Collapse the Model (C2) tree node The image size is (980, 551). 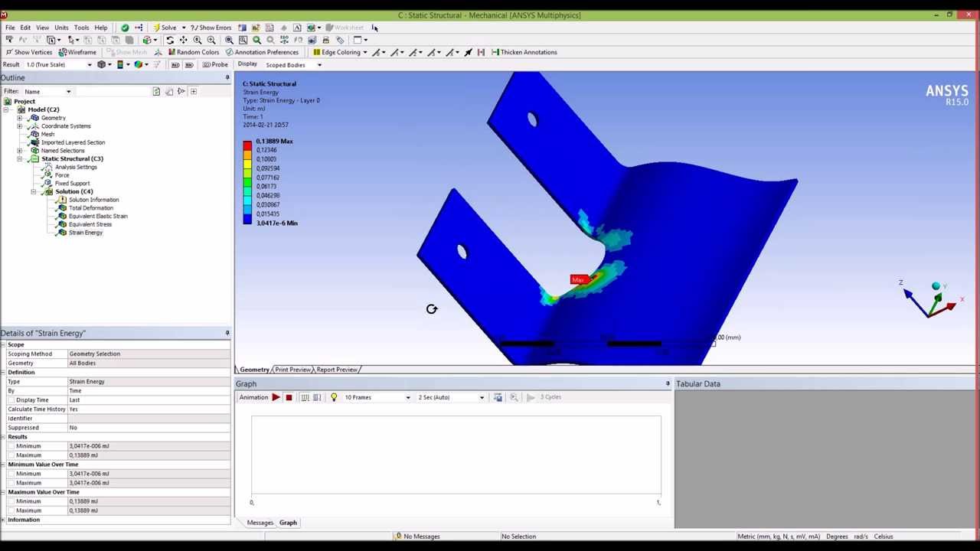tap(6, 109)
